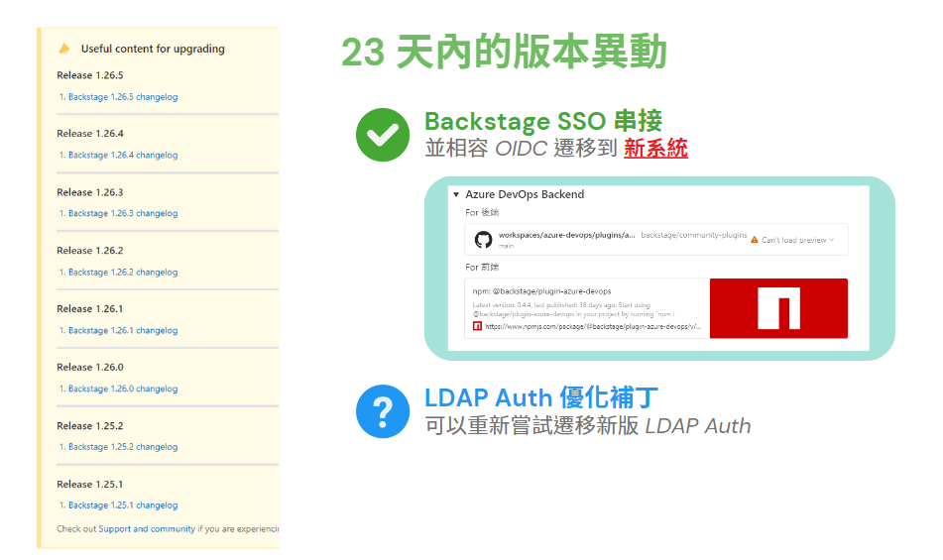Click the backstage/community-plugins repository text
Screen dimensions: 943x560
pos(693,235)
